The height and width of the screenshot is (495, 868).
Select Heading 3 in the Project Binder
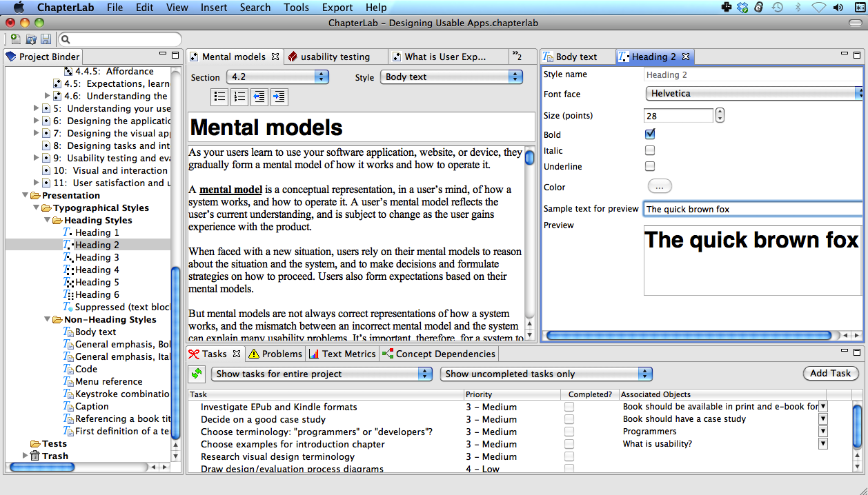pos(97,257)
